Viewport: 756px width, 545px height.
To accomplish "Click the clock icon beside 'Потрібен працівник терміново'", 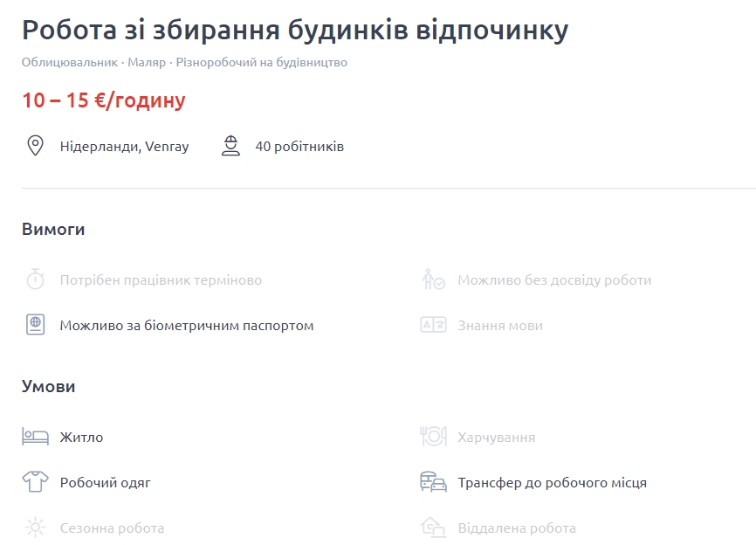I will (x=35, y=279).
